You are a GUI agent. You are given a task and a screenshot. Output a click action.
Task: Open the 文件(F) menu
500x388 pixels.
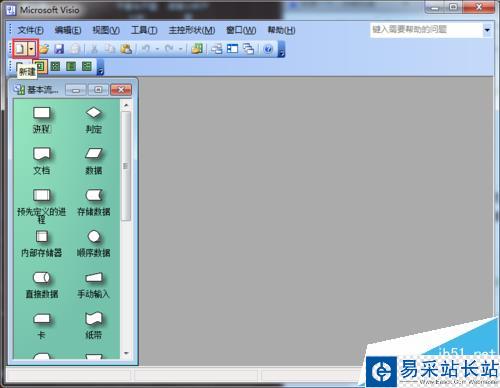[30, 30]
